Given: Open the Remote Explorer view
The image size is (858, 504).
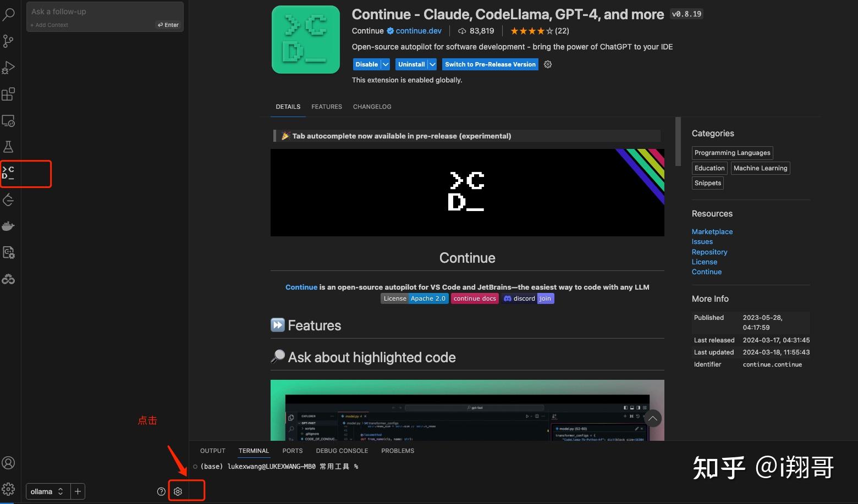Looking at the screenshot, I should click(8, 120).
